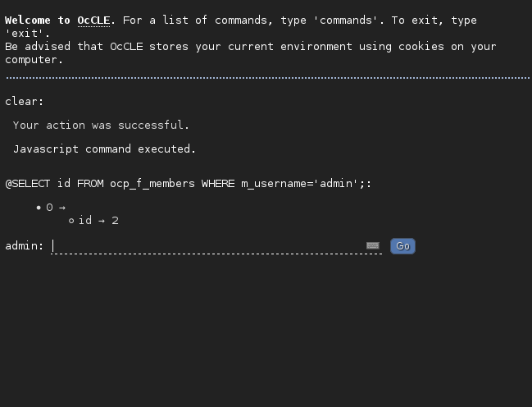Screen dimensions: 532x407
Task: Click the dotted separator line
Action: click(x=266, y=78)
